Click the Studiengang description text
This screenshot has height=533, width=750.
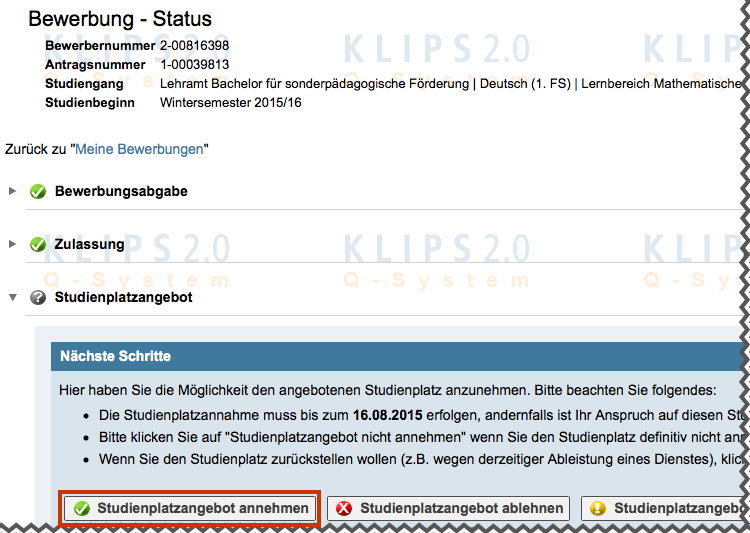(451, 84)
